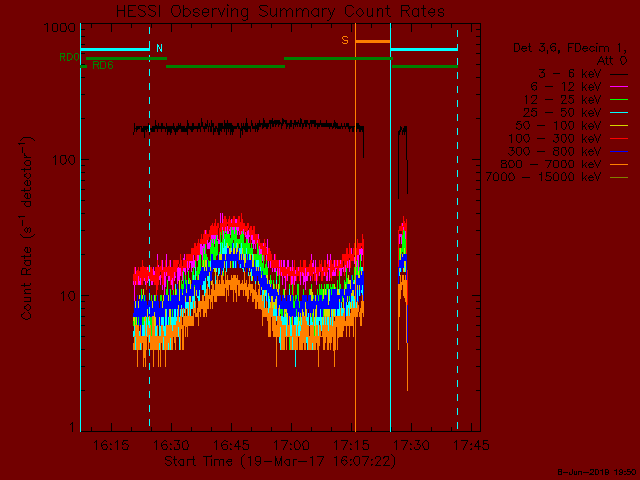Screen dimensions: 640x480
Task: Click the '800 - 7000 keV' legend label
Action: pos(551,164)
